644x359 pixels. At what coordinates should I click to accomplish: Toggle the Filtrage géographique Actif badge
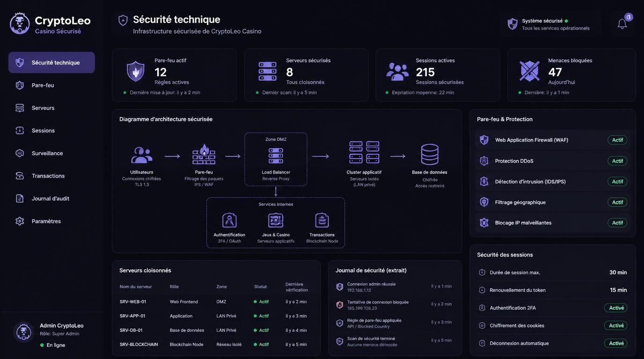click(617, 202)
